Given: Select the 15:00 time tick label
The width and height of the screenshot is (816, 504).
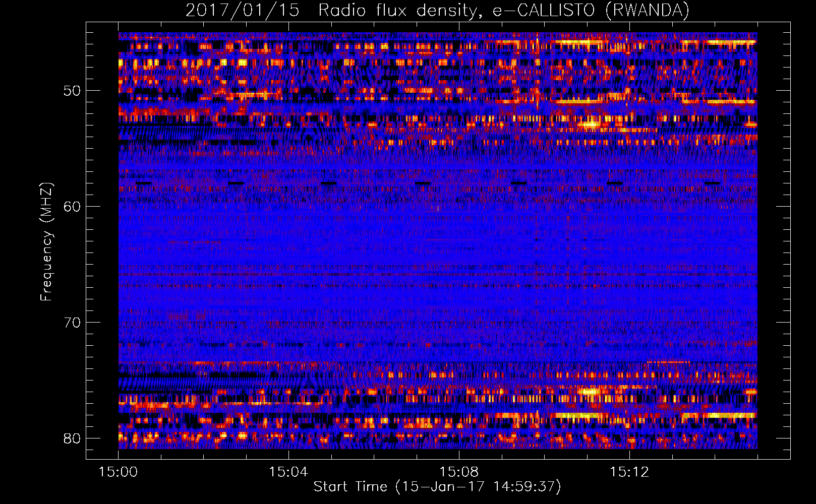Looking at the screenshot, I should coord(119,472).
